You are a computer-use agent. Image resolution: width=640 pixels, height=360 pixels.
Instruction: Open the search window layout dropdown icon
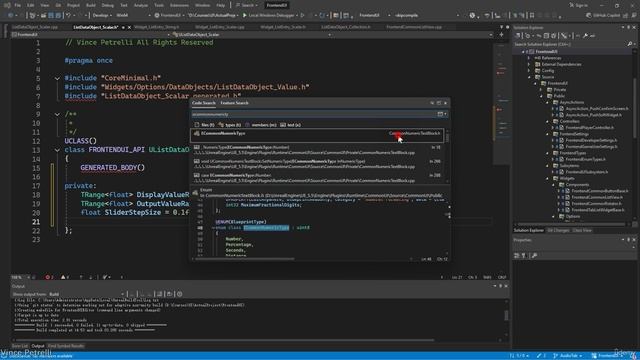tap(442, 114)
